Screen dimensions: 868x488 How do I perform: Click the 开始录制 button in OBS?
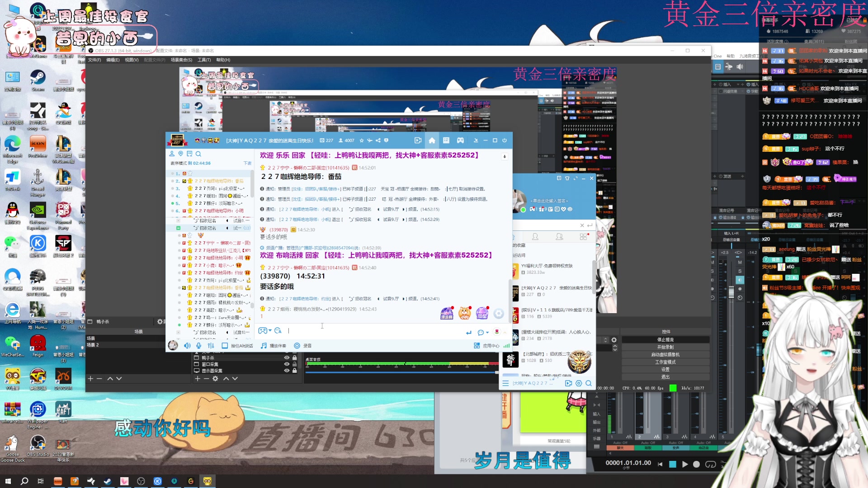(665, 347)
